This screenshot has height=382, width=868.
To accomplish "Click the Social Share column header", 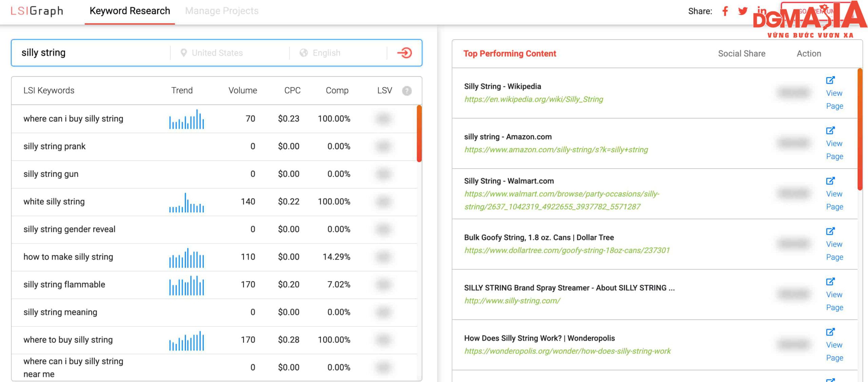I will 742,54.
